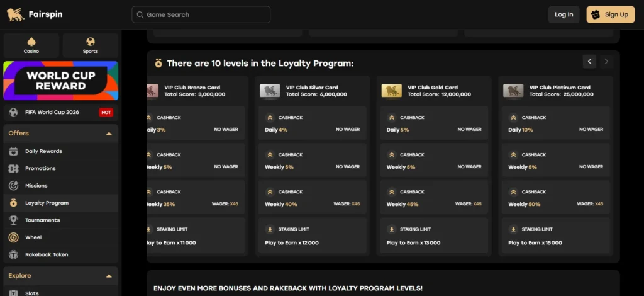Click the Wheel icon in sidebar
The height and width of the screenshot is (296, 644).
(x=14, y=237)
